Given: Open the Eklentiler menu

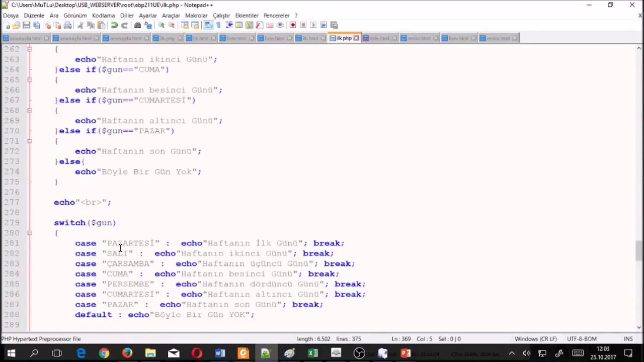Looking at the screenshot, I should coord(247,16).
